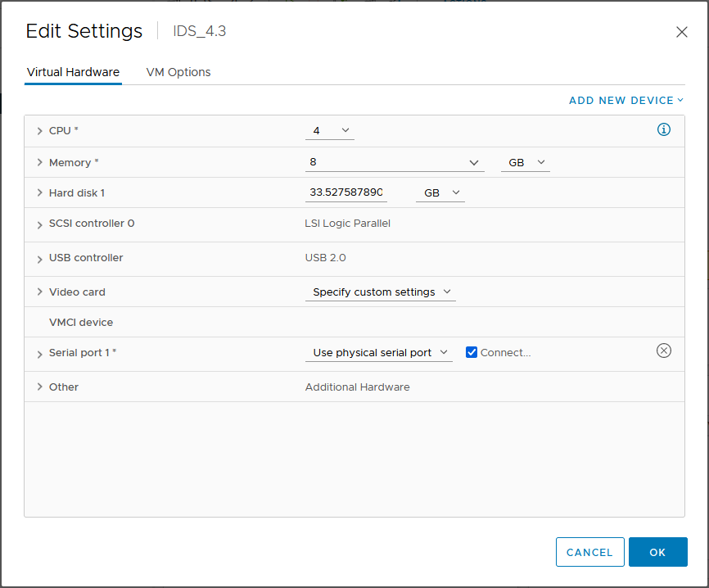Open the CPU count dropdown
Screen dimensions: 709x588
(330, 130)
